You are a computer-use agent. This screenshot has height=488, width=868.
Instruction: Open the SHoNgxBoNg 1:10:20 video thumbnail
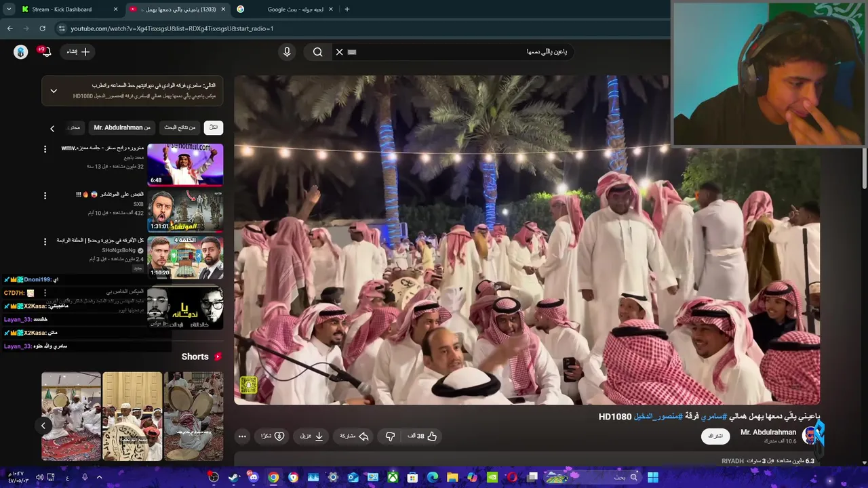(x=185, y=258)
